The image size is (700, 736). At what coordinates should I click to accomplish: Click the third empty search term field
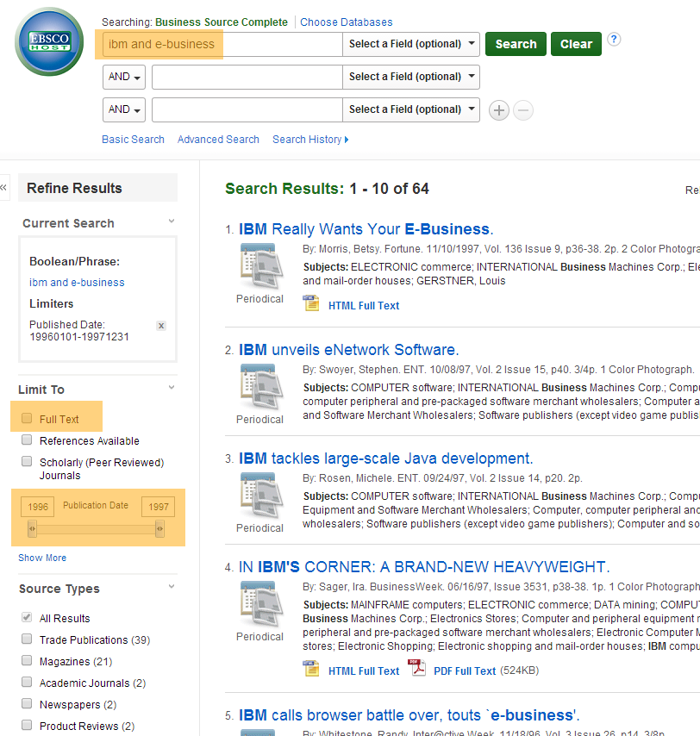[247, 109]
